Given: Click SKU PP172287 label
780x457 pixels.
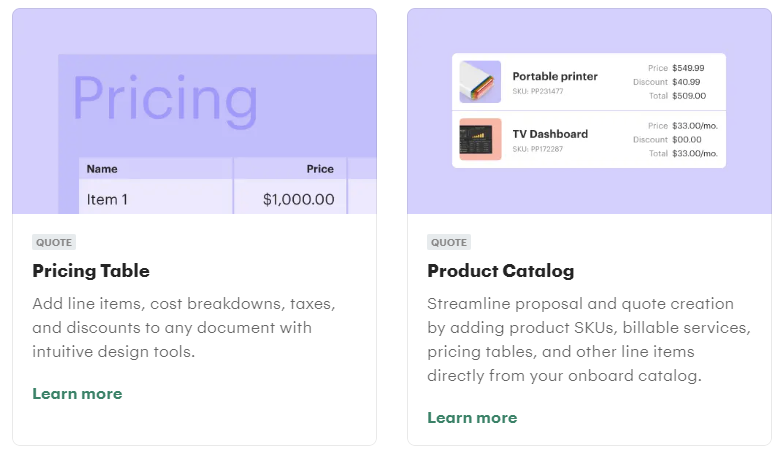Looking at the screenshot, I should (x=538, y=149).
